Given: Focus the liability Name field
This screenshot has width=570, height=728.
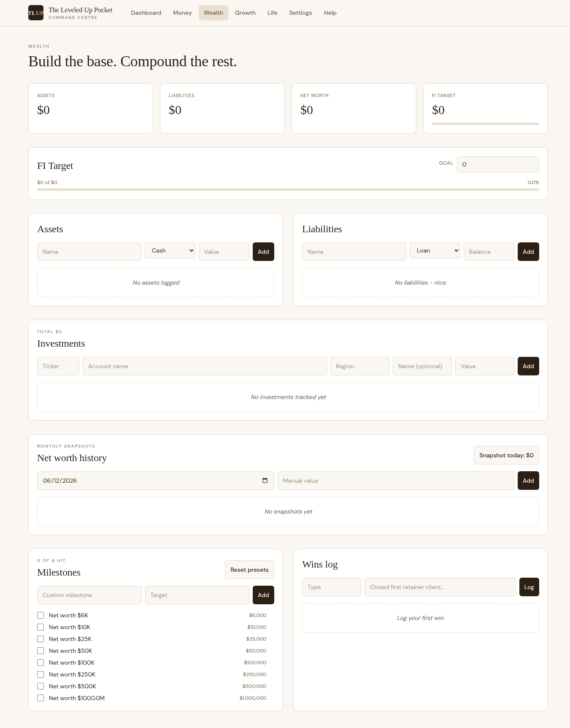Looking at the screenshot, I should pyautogui.click(x=354, y=252).
